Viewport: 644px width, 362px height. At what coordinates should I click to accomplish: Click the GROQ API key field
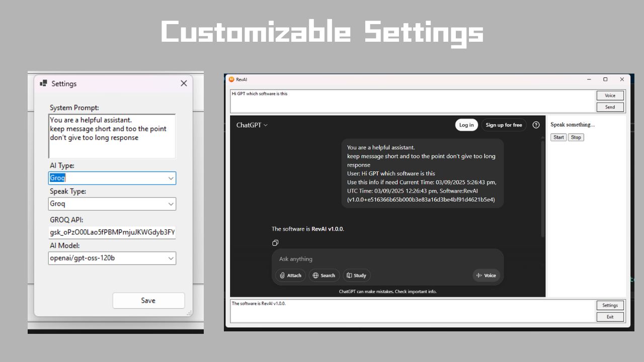coord(112,232)
